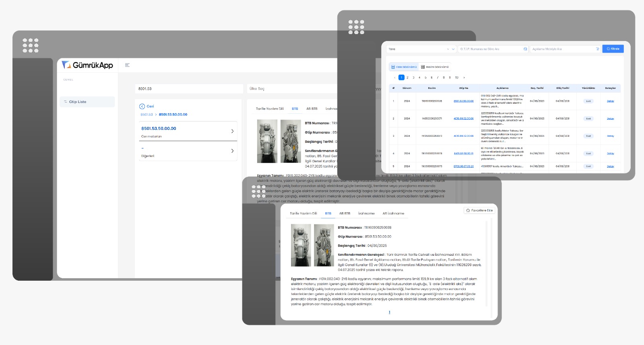Expand the 8501.53.50.00.00 Cer motorları item
The width and height of the screenshot is (644, 345).
tap(232, 131)
